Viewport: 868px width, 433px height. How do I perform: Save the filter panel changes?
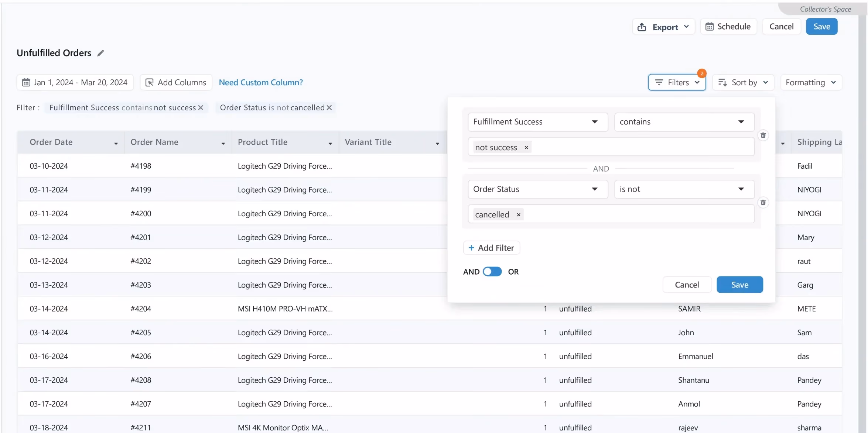point(739,285)
